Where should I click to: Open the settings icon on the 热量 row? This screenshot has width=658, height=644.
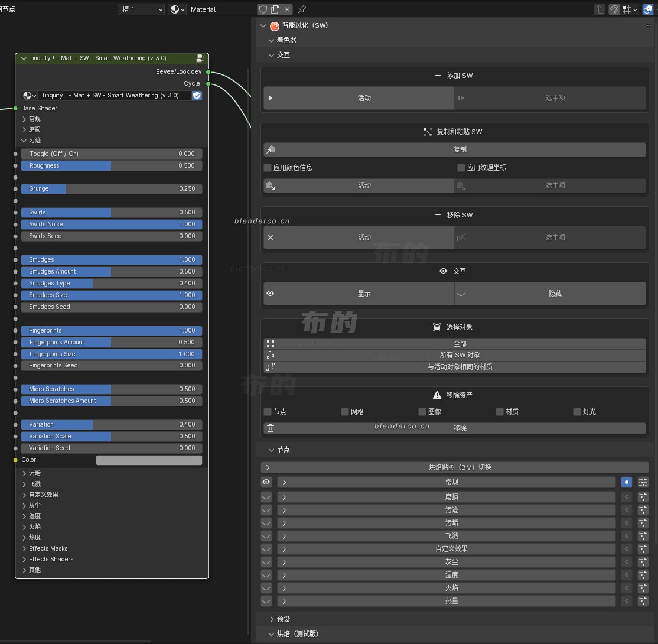pos(643,601)
